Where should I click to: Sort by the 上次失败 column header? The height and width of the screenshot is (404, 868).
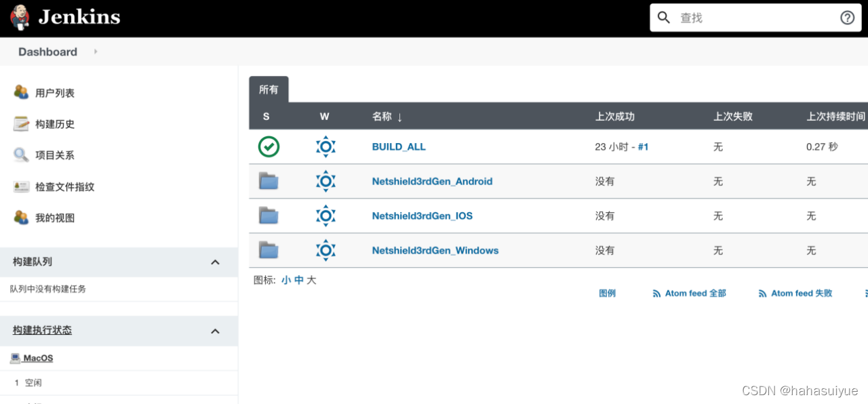click(732, 117)
